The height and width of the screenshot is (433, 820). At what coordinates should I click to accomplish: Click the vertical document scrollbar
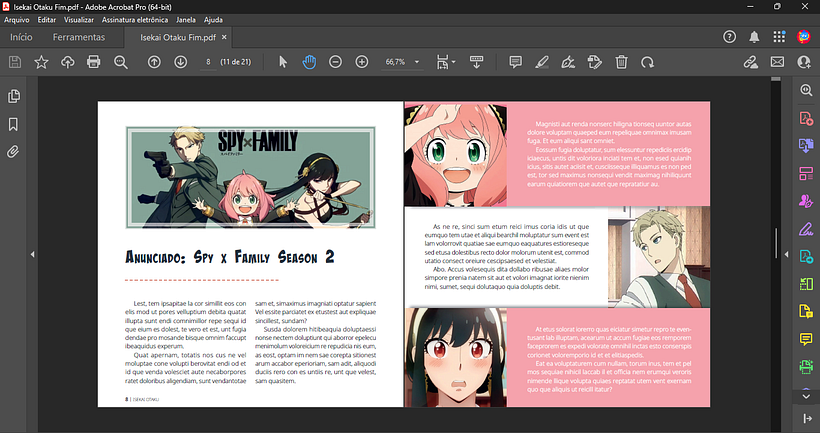[x=776, y=244]
